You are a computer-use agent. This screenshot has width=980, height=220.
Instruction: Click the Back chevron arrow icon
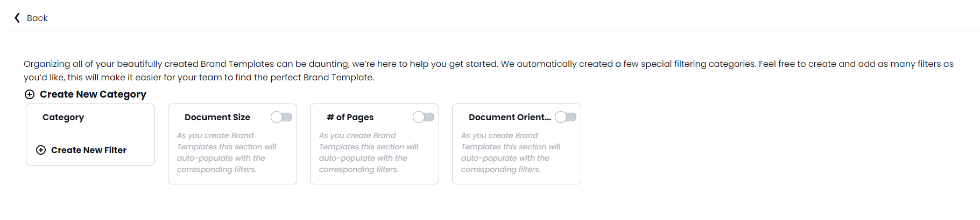(17, 18)
